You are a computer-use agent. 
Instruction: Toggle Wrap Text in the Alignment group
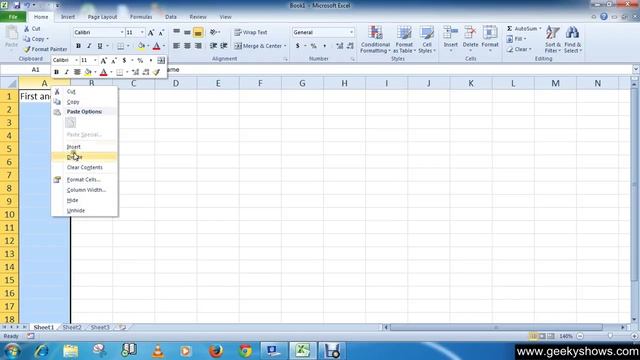(251, 32)
